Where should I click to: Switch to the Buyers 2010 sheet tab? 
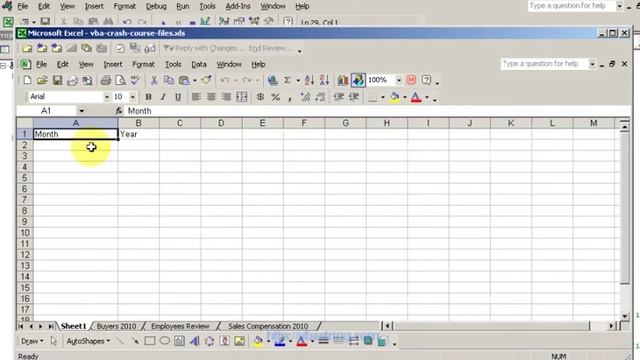(x=116, y=326)
